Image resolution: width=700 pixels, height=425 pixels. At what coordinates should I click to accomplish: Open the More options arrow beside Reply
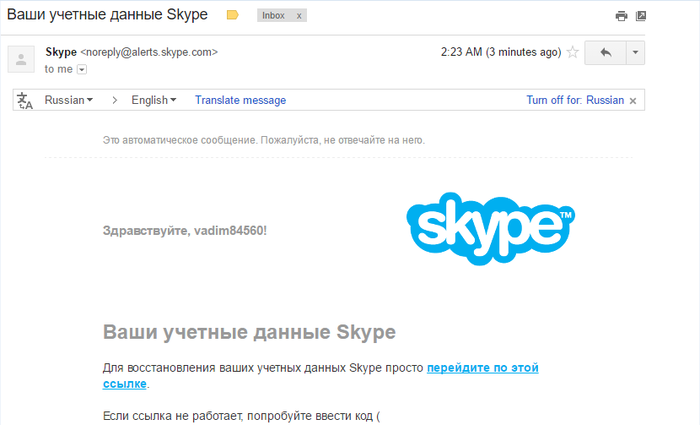pyautogui.click(x=636, y=52)
